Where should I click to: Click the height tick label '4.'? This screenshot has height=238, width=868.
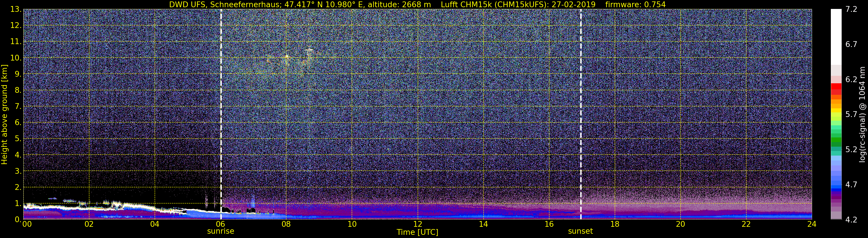[18, 155]
